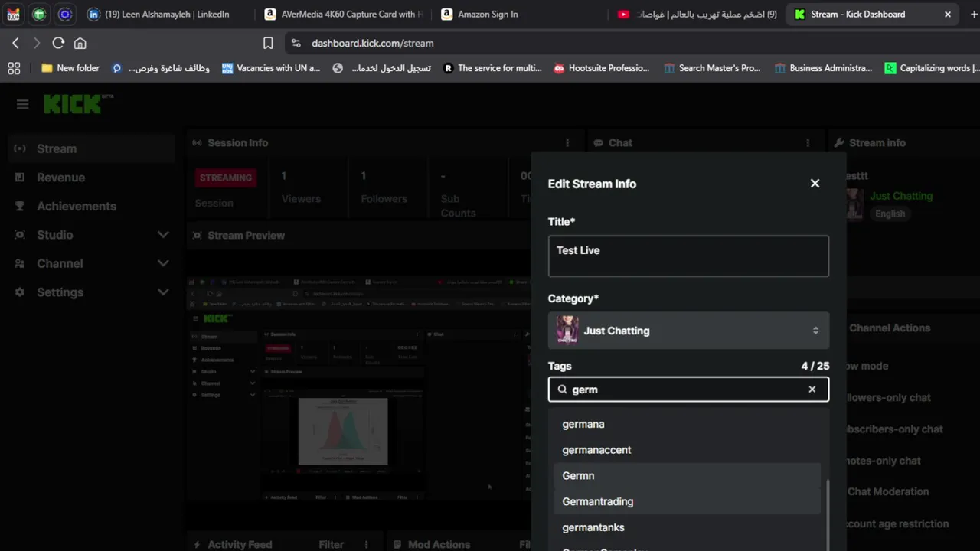The height and width of the screenshot is (551, 980).
Task: Open the Search Master's Programs bookmark
Action: point(712,68)
